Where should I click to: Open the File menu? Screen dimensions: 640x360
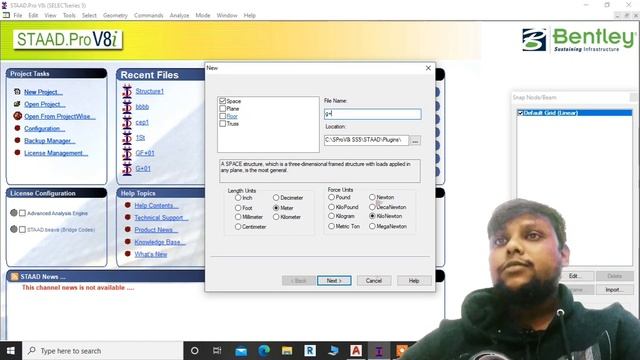tap(18, 15)
